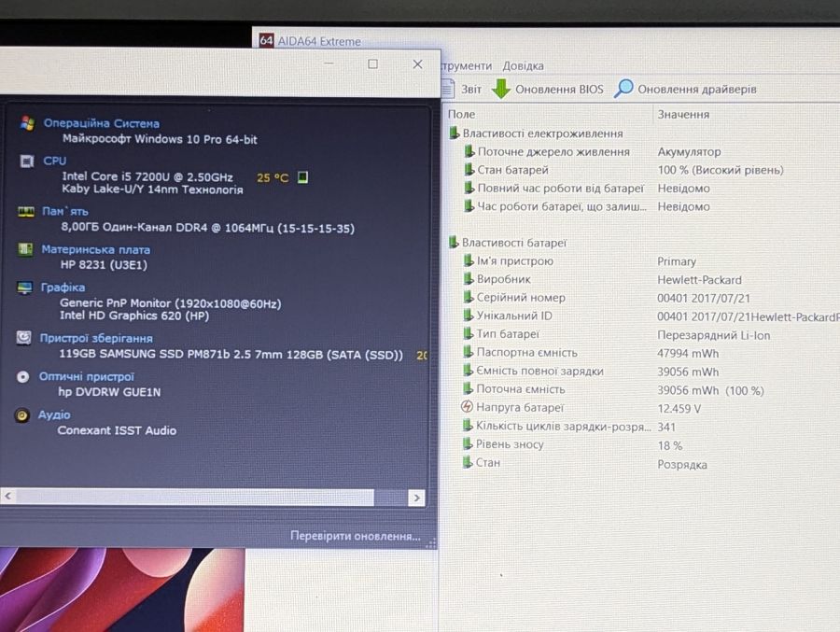Select the Час роботи батареї, що залиш... label
Image resolution: width=840 pixels, height=632 pixels.
click(x=562, y=206)
